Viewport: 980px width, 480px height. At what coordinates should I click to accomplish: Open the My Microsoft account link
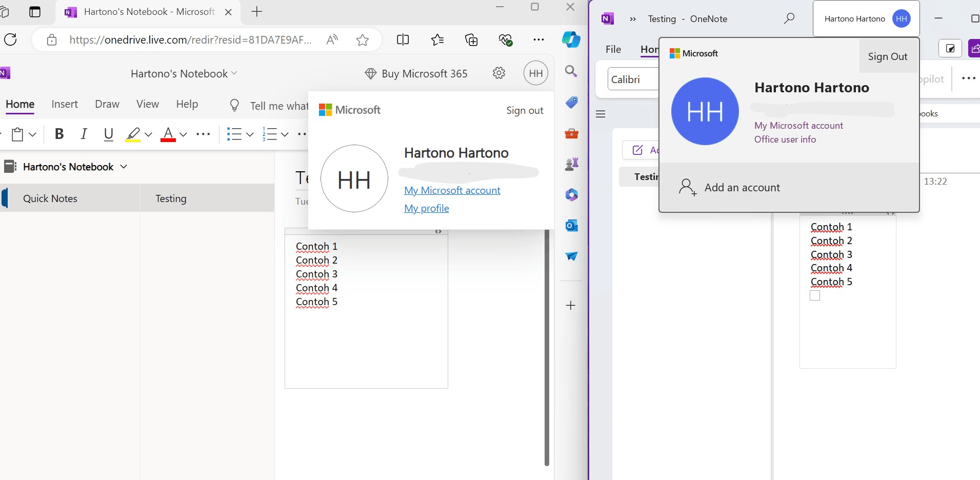(452, 190)
